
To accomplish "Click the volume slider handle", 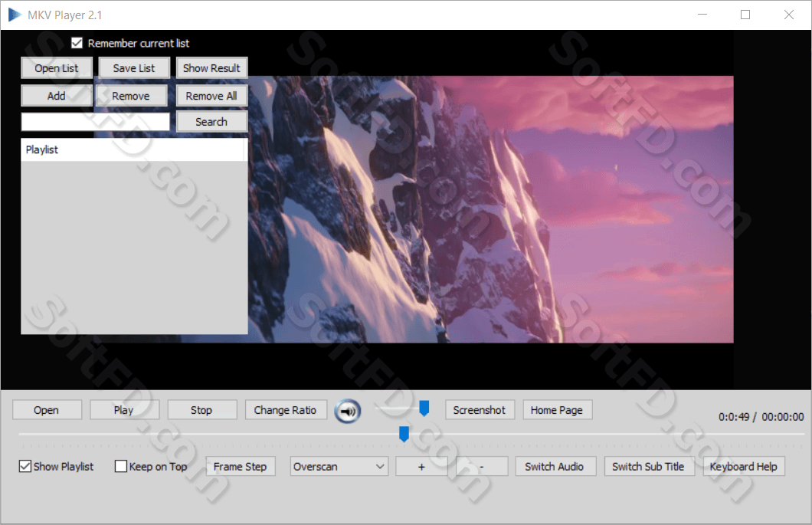I will pyautogui.click(x=424, y=409).
